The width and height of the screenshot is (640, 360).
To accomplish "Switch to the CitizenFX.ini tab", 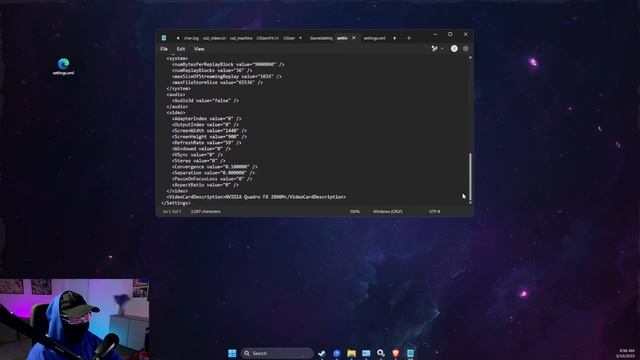I will 268,38.
